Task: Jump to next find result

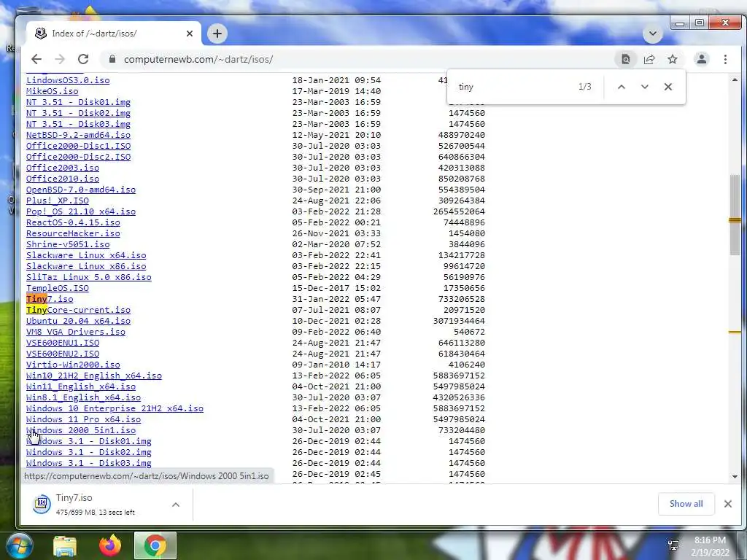Action: point(645,87)
